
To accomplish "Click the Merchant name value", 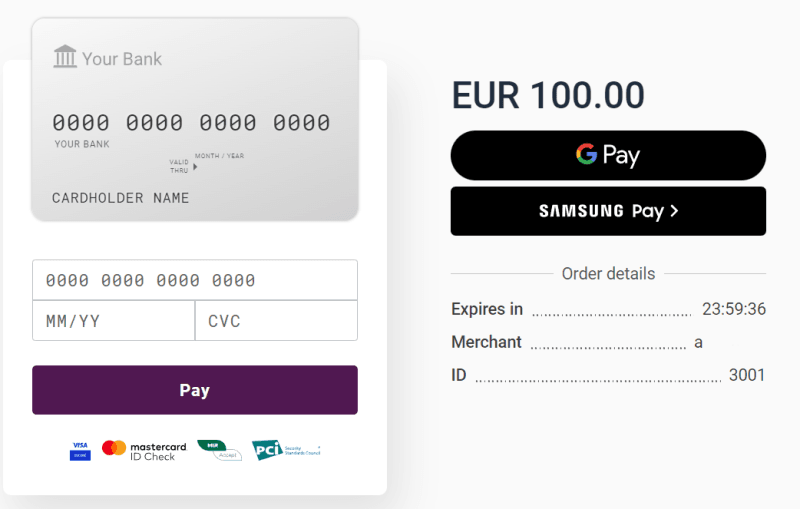I will click(698, 342).
